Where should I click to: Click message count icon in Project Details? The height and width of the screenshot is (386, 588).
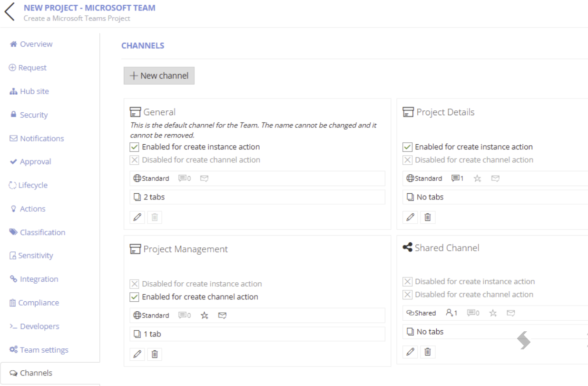tap(457, 178)
